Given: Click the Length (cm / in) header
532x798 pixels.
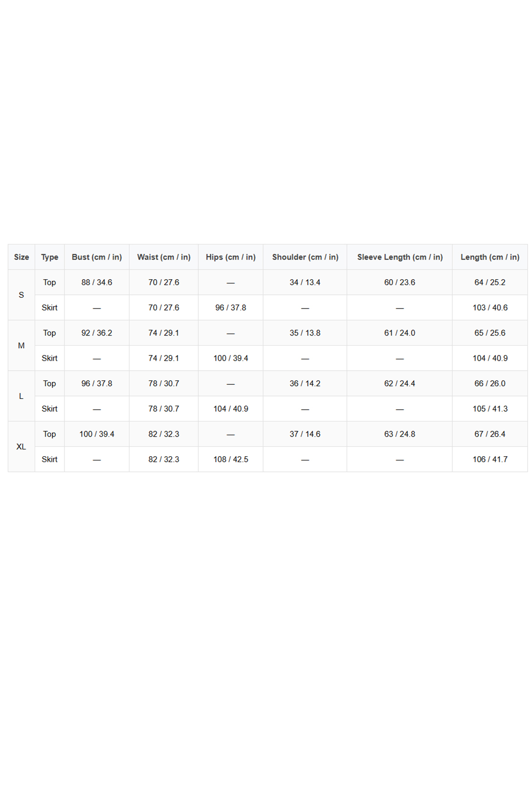Looking at the screenshot, I should [x=490, y=257].
